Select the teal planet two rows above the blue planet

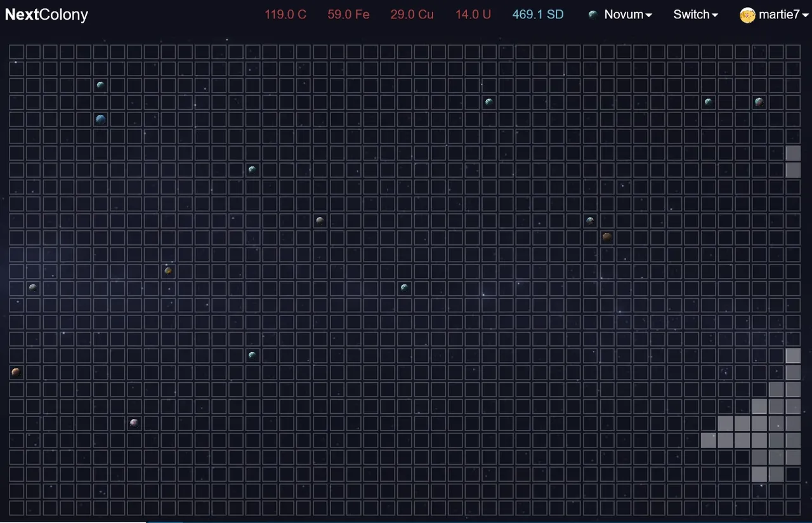(x=100, y=84)
